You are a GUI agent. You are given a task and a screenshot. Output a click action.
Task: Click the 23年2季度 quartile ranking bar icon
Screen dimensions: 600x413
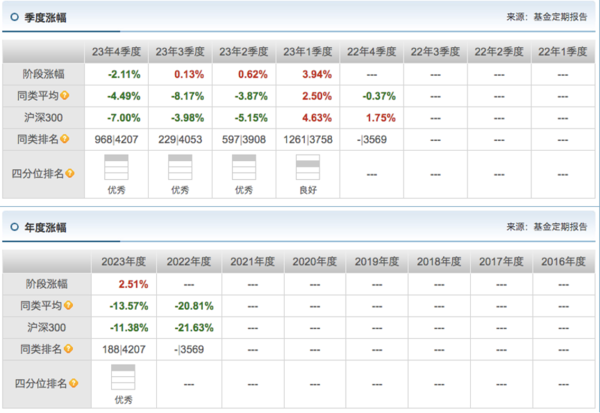[244, 167]
